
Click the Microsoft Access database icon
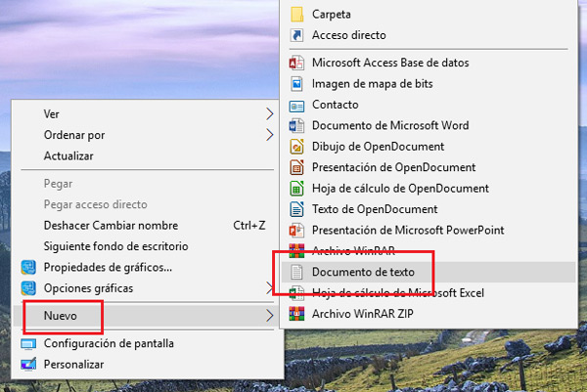tap(296, 63)
